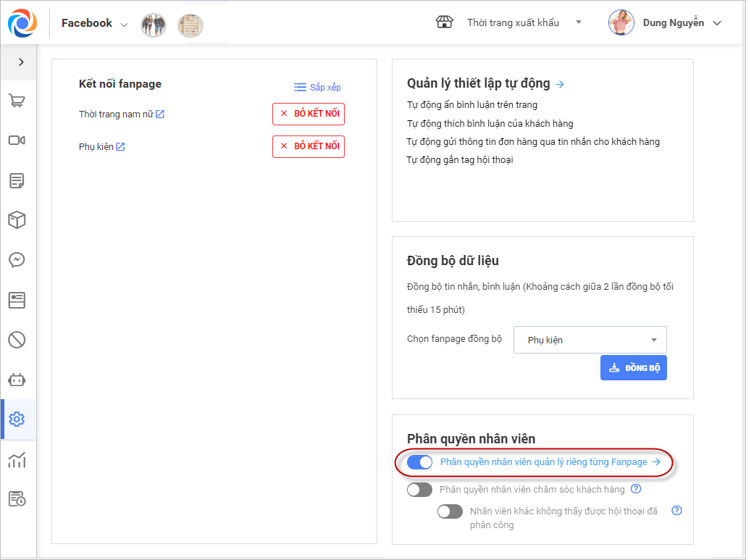The image size is (746, 560).
Task: Open the Facebook channel menu
Action: (x=94, y=23)
